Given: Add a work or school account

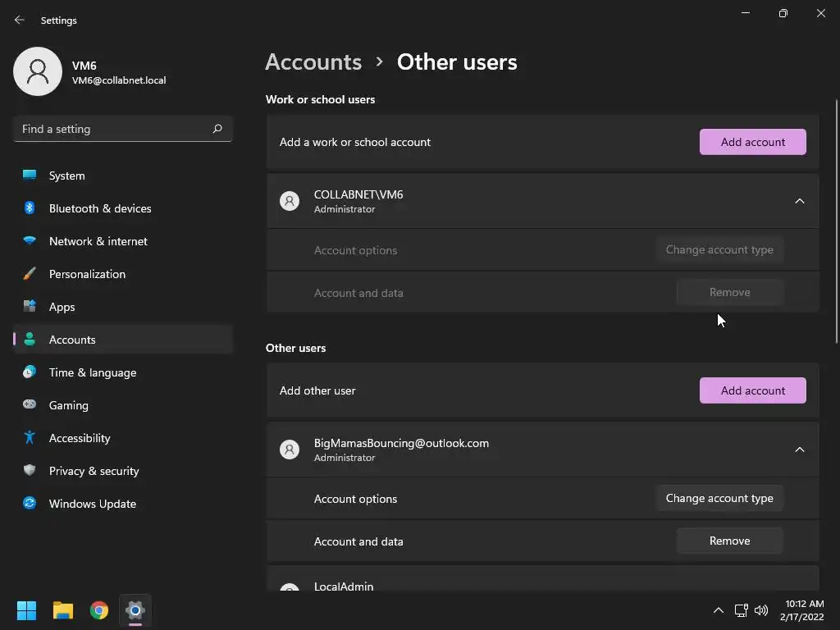Looking at the screenshot, I should [x=752, y=142].
